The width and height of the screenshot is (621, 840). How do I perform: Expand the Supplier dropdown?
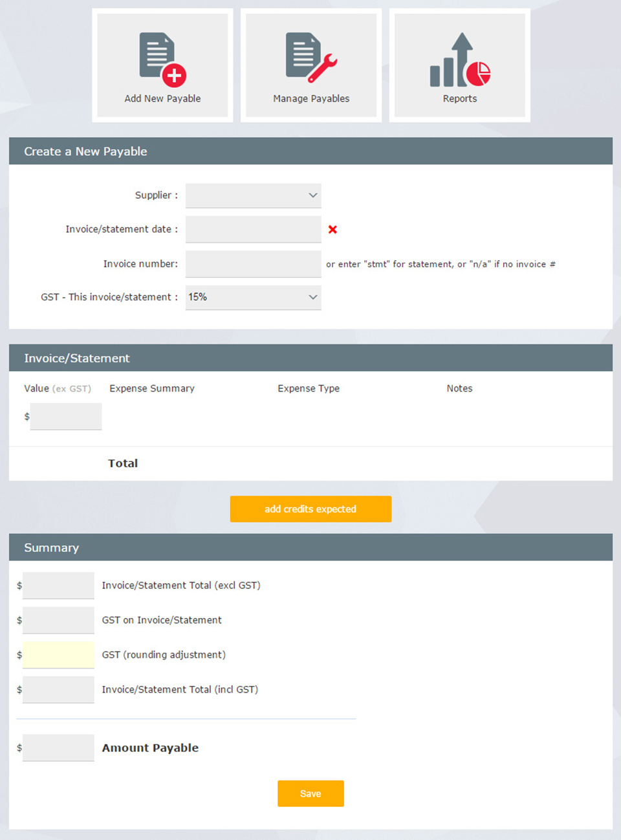click(253, 195)
